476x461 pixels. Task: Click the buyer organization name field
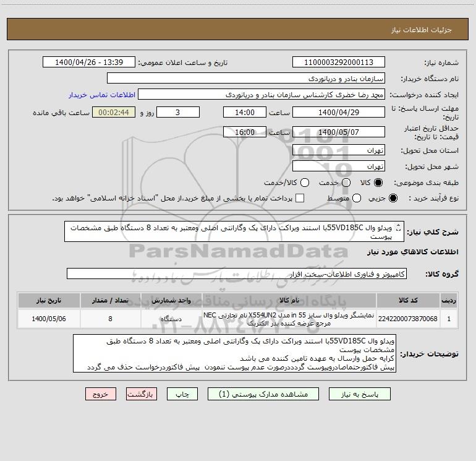pyautogui.click(x=246, y=78)
